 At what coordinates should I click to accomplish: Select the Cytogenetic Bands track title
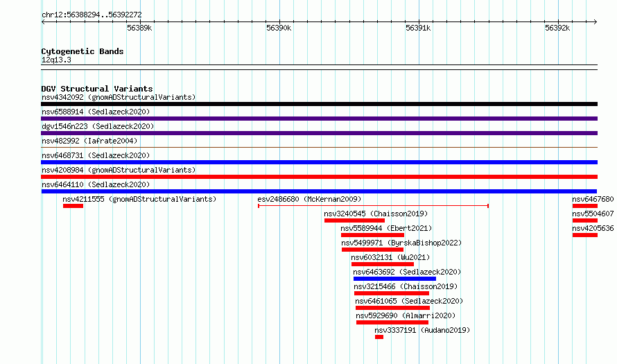coord(82,51)
